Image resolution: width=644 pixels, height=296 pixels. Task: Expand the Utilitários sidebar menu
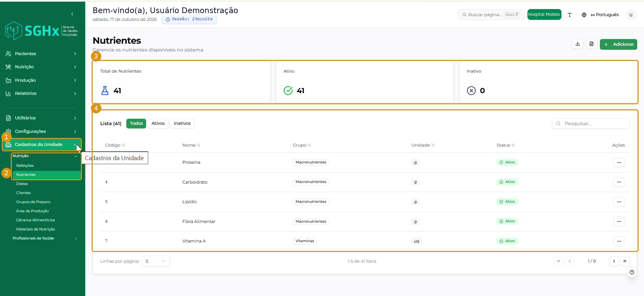pyautogui.click(x=41, y=118)
